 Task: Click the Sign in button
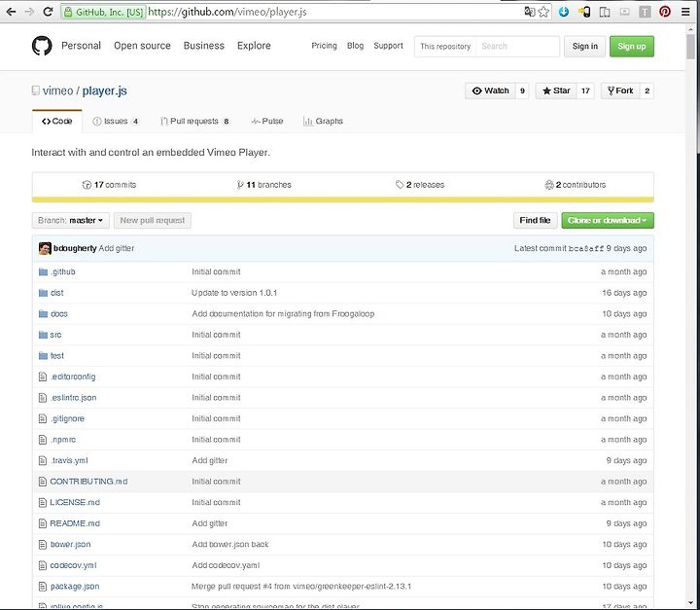coord(585,46)
